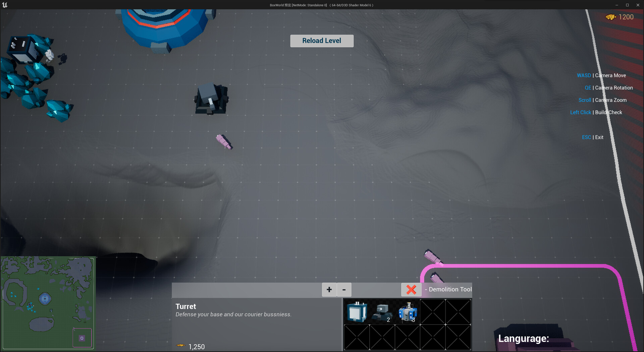Click the Language label
This screenshot has width=644, height=352.
pos(523,339)
